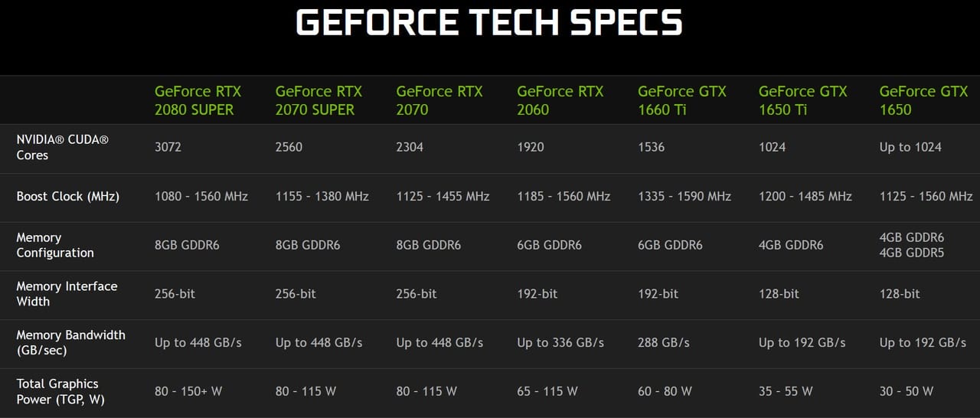
Task: Click the Memory Interface Width row label
Action: click(67, 294)
